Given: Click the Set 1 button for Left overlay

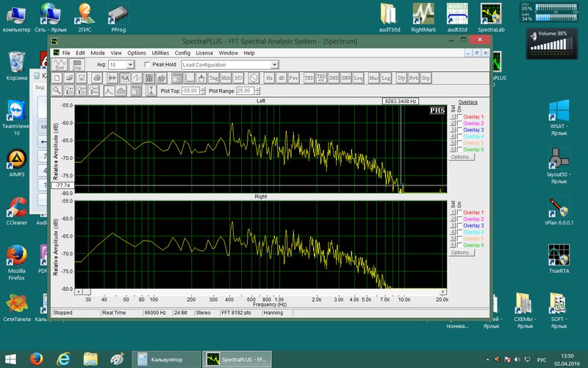Looking at the screenshot, I should 453,117.
